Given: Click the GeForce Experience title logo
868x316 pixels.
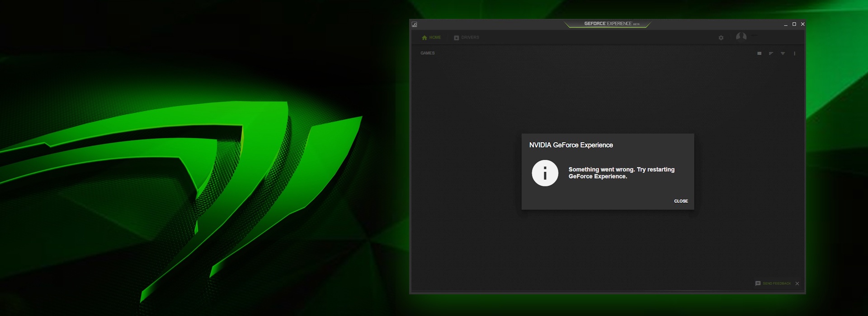Looking at the screenshot, I should (608, 24).
